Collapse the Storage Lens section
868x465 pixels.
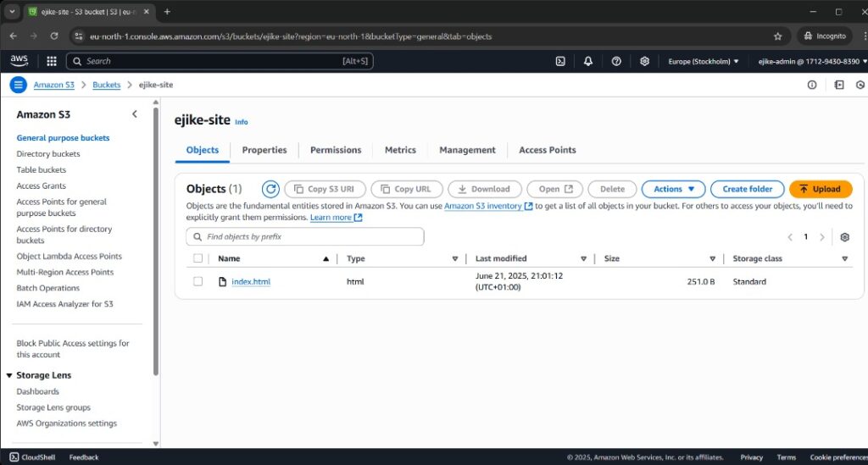9,375
